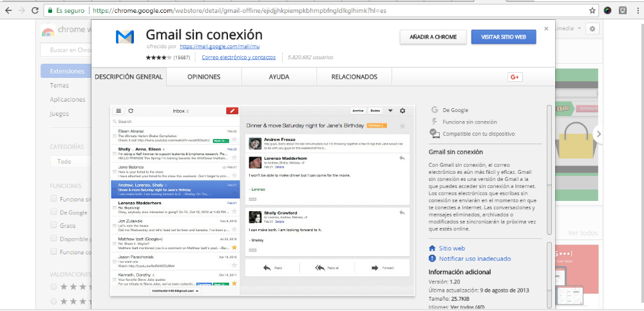The width and height of the screenshot is (644, 311).
Task: Click the Visitar sitio web button
Action: click(503, 37)
